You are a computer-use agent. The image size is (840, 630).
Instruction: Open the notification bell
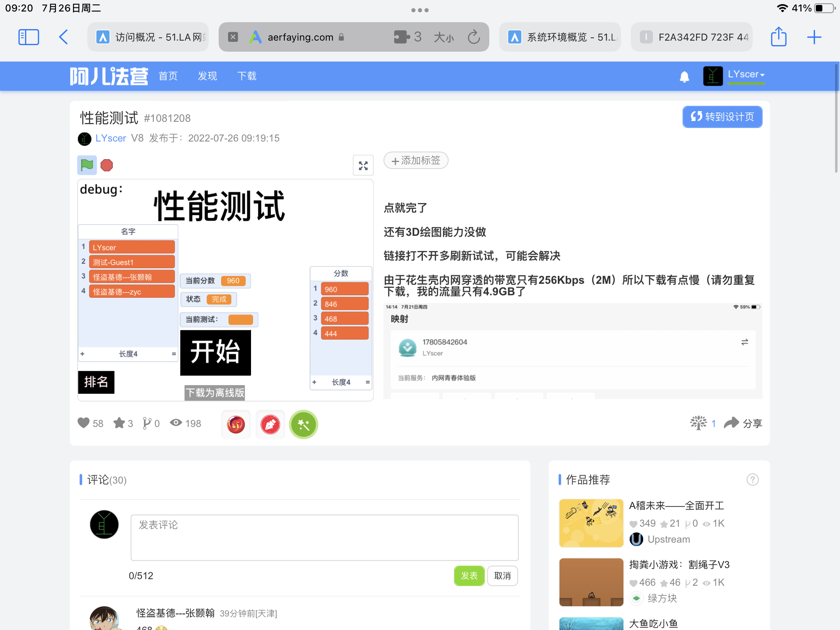(684, 77)
